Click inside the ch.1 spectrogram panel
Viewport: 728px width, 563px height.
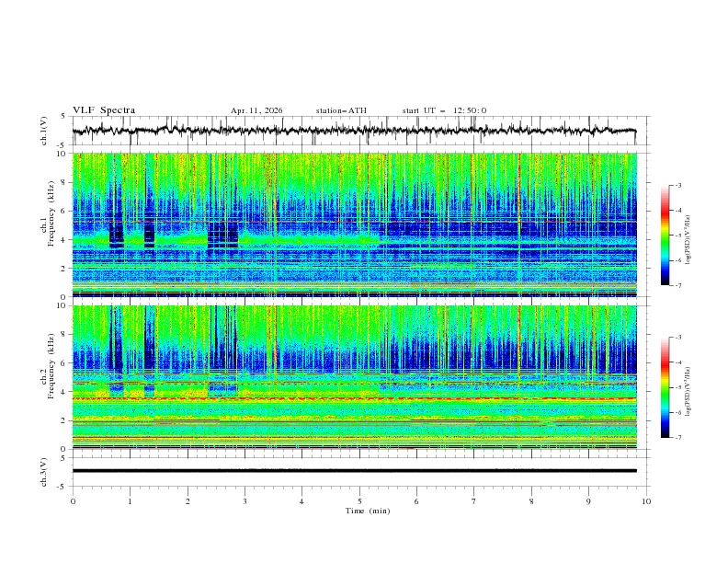pyautogui.click(x=354, y=224)
